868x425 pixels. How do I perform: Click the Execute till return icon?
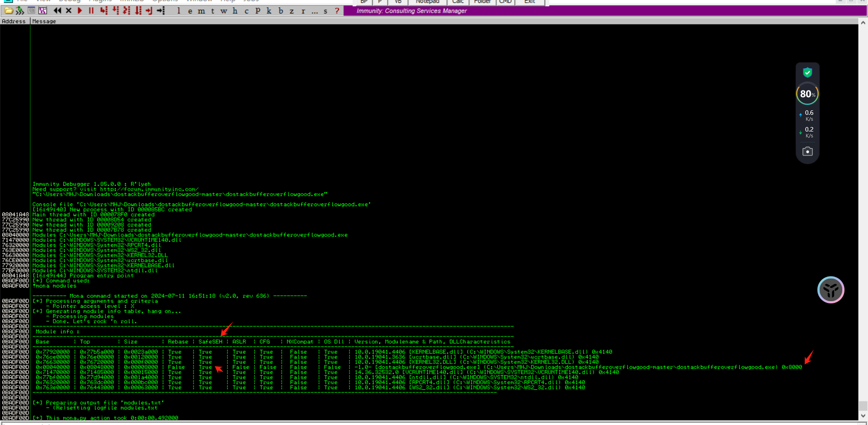tap(149, 10)
